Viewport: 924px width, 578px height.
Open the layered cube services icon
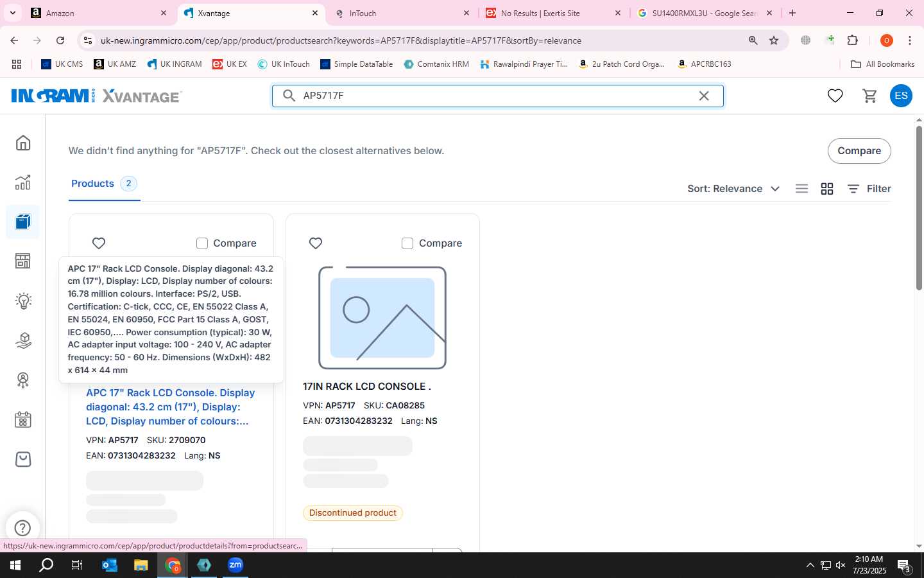23,340
